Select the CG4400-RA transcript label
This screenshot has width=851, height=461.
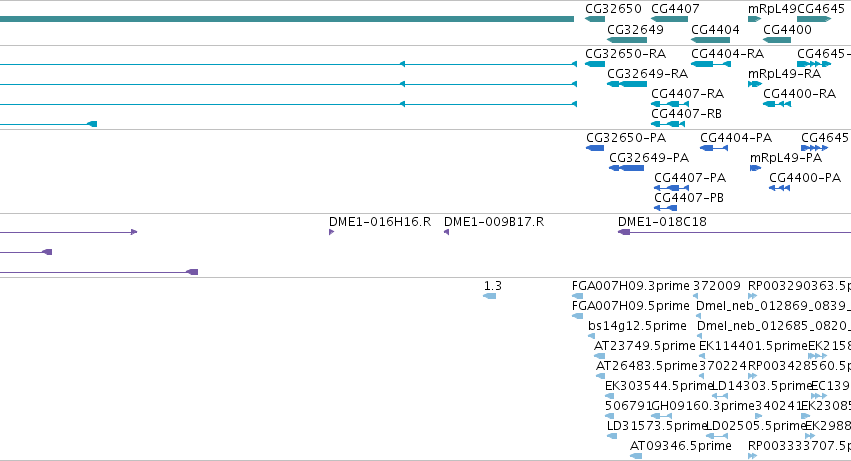click(x=799, y=93)
